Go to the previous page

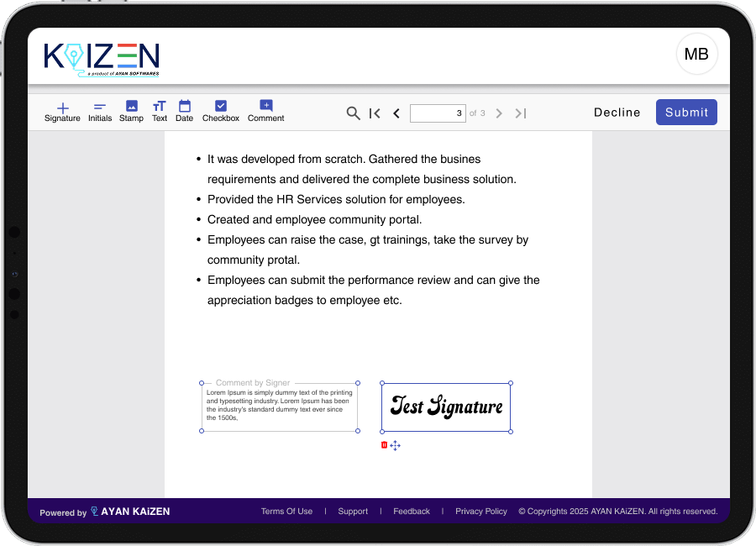[x=396, y=113]
